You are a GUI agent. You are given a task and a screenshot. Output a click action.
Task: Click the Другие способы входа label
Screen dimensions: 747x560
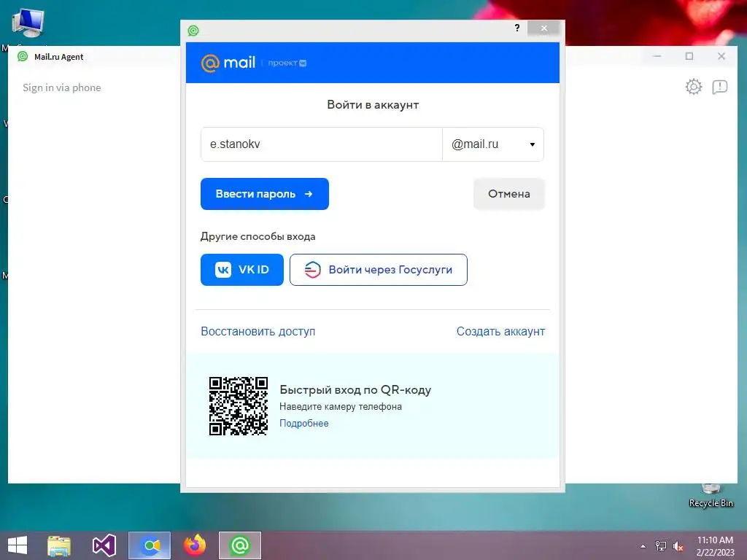[x=258, y=237]
